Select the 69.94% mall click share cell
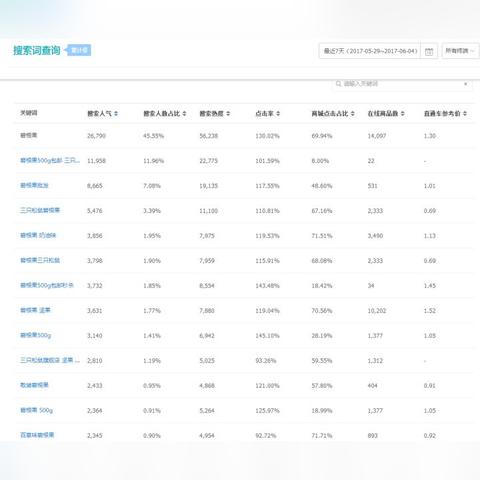This screenshot has width=480, height=480. tap(322, 136)
